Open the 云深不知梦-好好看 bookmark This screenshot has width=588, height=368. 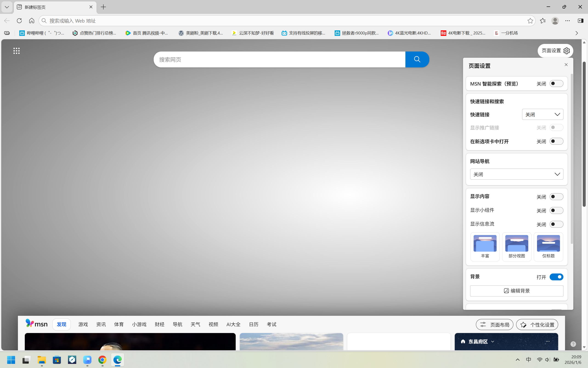[x=253, y=33]
